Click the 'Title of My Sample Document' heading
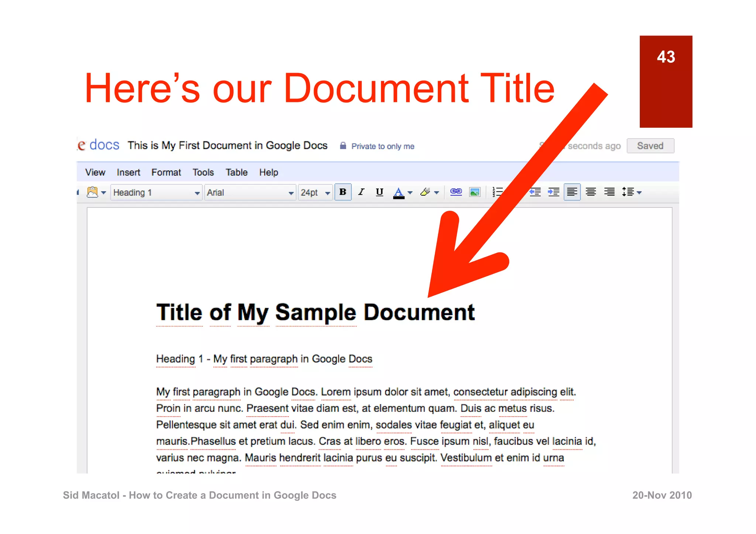 pyautogui.click(x=316, y=313)
